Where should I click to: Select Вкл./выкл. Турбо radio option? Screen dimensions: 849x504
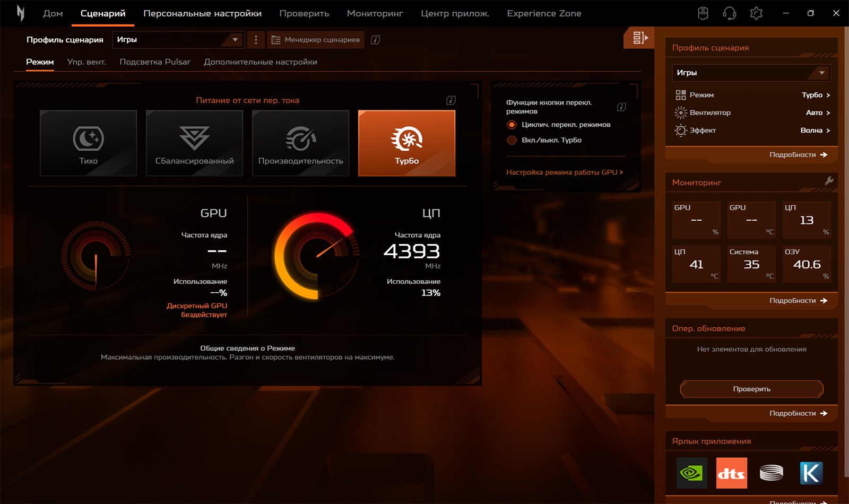click(512, 140)
